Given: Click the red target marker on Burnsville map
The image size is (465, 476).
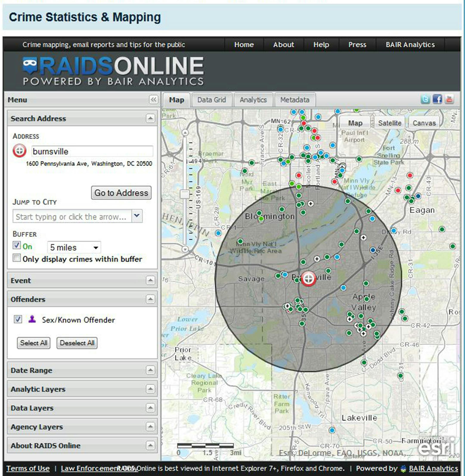Looking at the screenshot, I should point(308,278).
